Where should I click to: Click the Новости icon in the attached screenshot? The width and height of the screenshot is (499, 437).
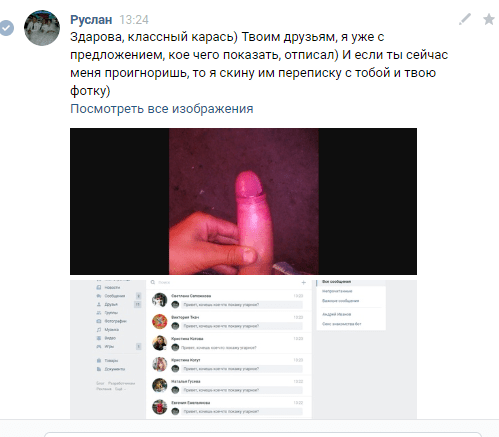coord(99,287)
